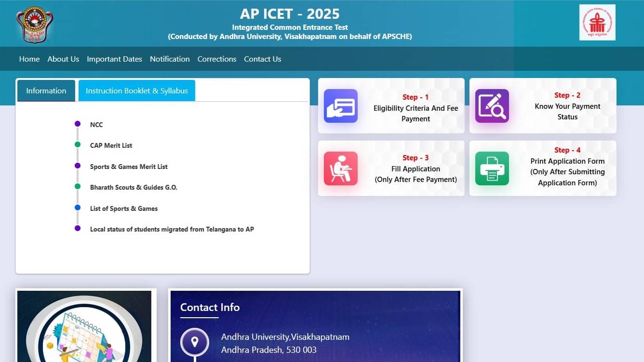Click the Step 4 printer icon

492,168
